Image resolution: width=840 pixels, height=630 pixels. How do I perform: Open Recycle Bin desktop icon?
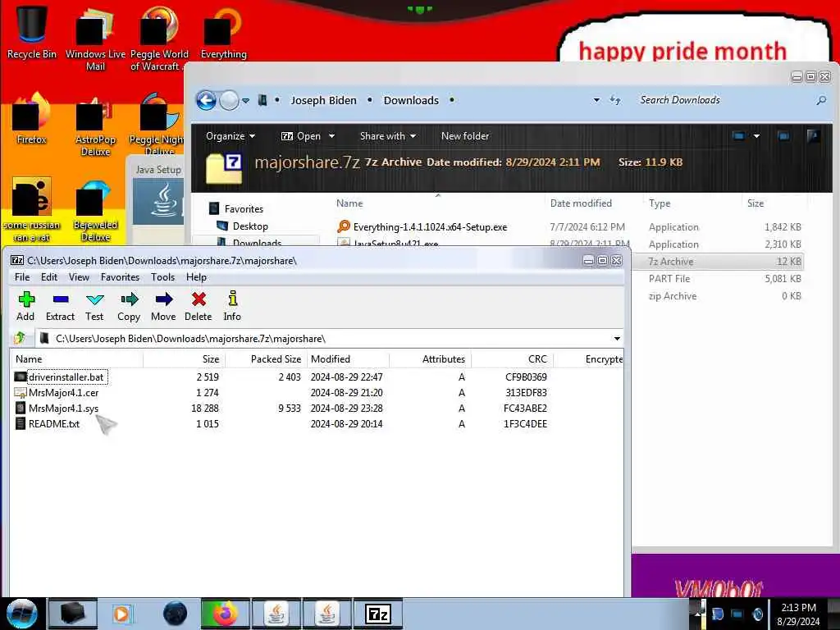(x=32, y=32)
